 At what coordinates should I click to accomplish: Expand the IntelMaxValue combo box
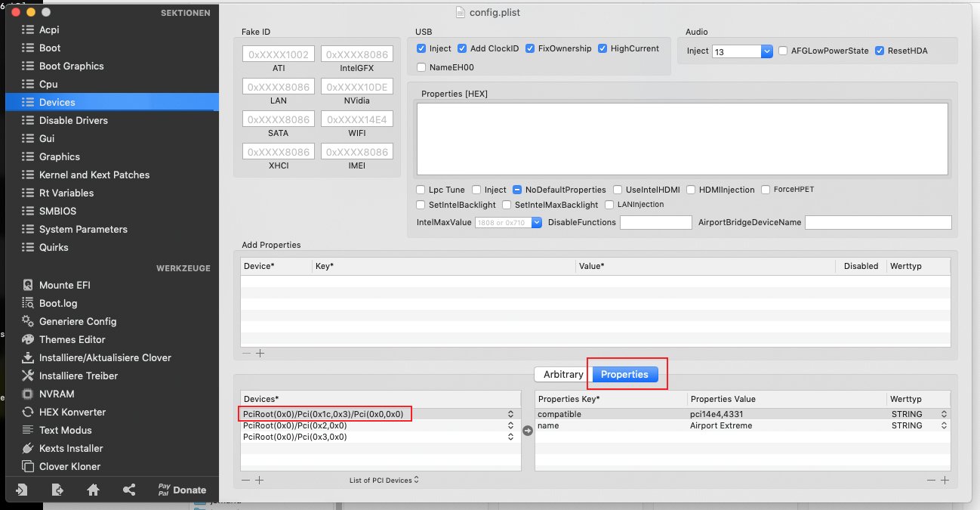pos(536,223)
